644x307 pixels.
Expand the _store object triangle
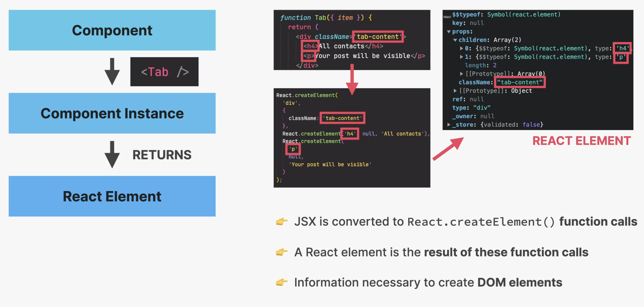click(x=449, y=125)
